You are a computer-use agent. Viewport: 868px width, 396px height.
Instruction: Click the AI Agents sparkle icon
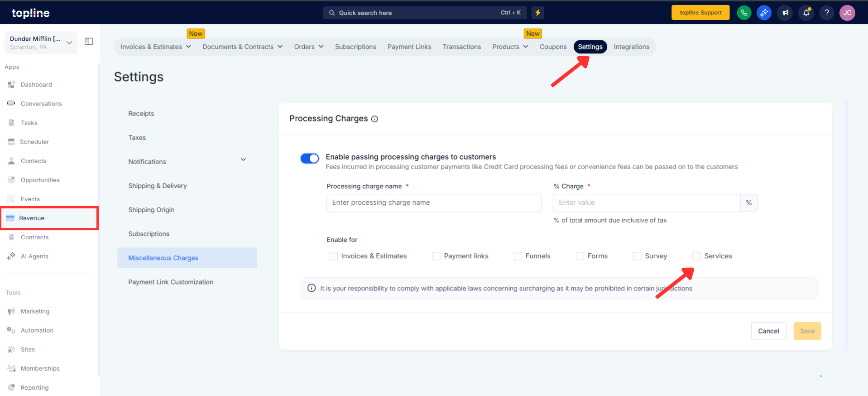11,256
